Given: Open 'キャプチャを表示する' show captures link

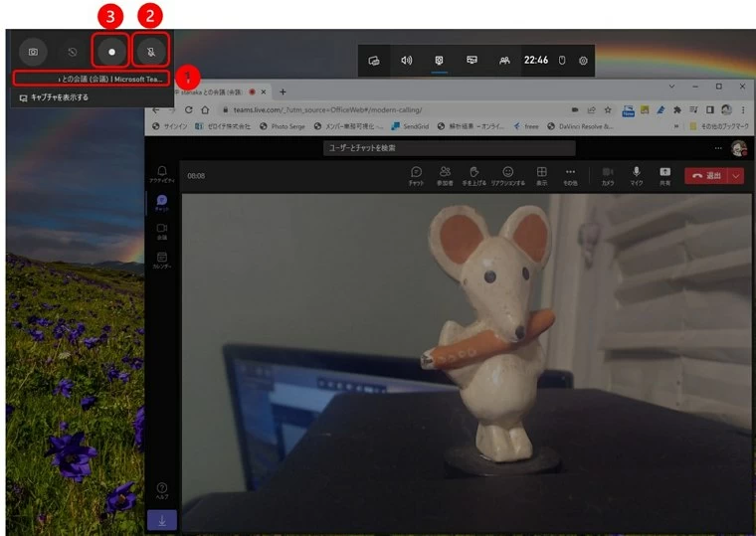Looking at the screenshot, I should click(x=54, y=97).
